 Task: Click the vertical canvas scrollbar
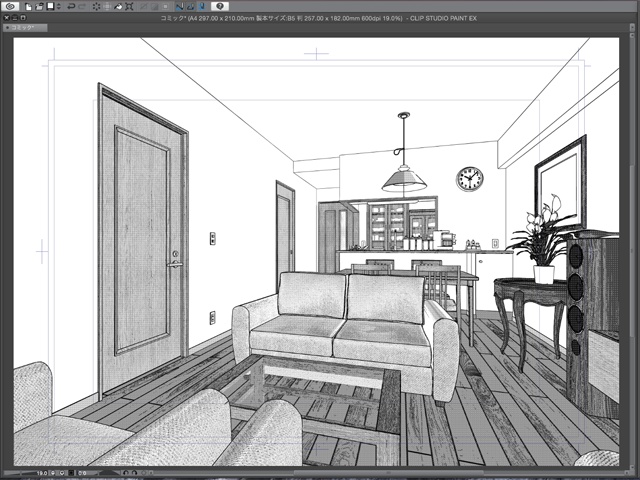pyautogui.click(x=631, y=253)
